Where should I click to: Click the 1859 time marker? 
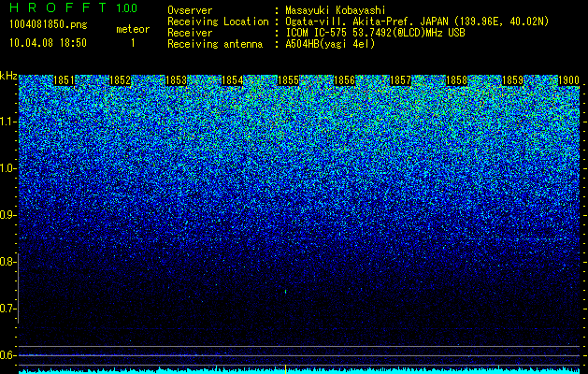pos(512,80)
